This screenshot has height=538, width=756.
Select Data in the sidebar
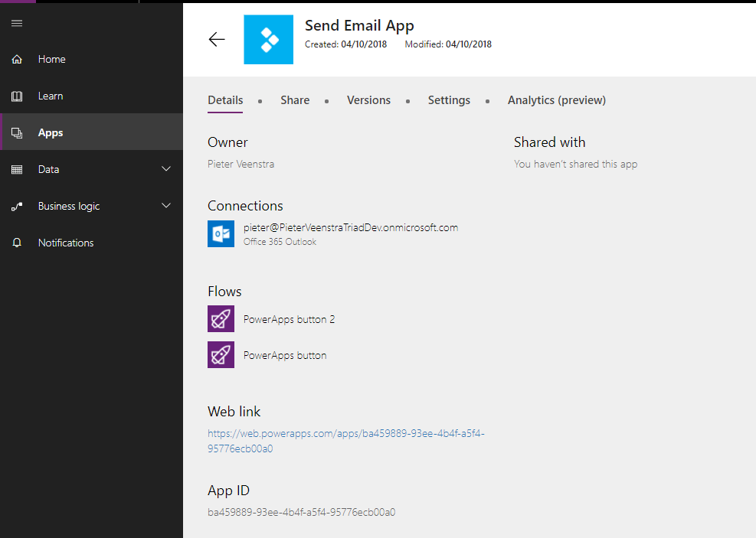92,169
